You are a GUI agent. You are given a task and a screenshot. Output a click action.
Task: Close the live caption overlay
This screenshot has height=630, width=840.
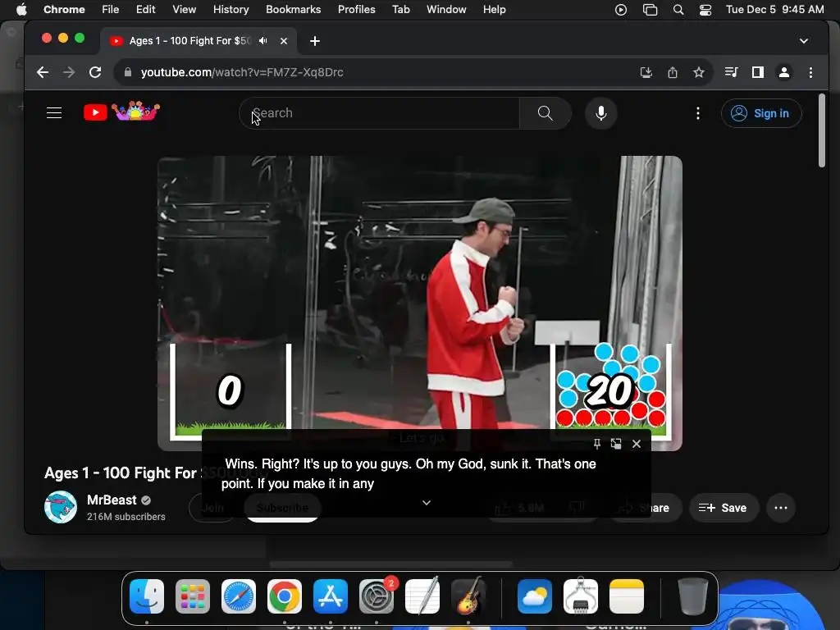tap(637, 444)
